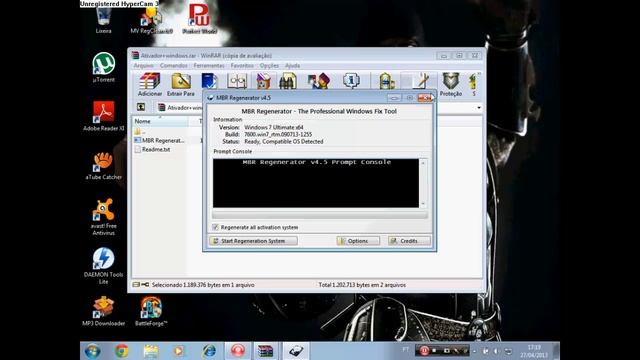The height and width of the screenshot is (360, 640).
Task: Click the Credits button in MBR Regenerator
Action: (x=409, y=241)
